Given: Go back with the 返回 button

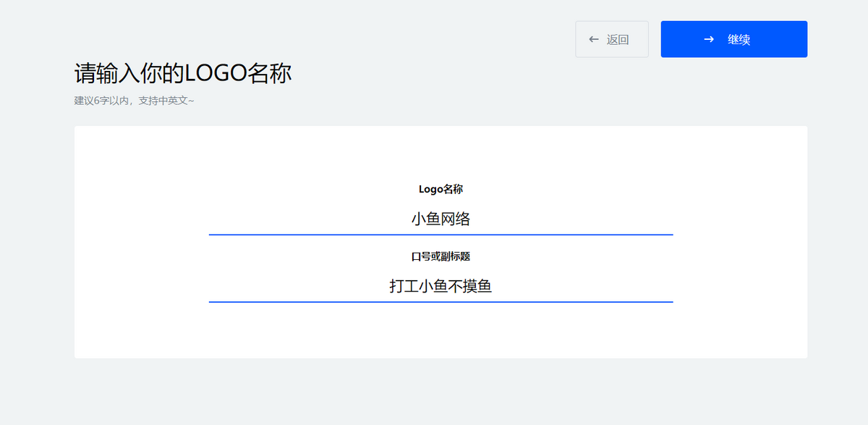Looking at the screenshot, I should coord(611,39).
